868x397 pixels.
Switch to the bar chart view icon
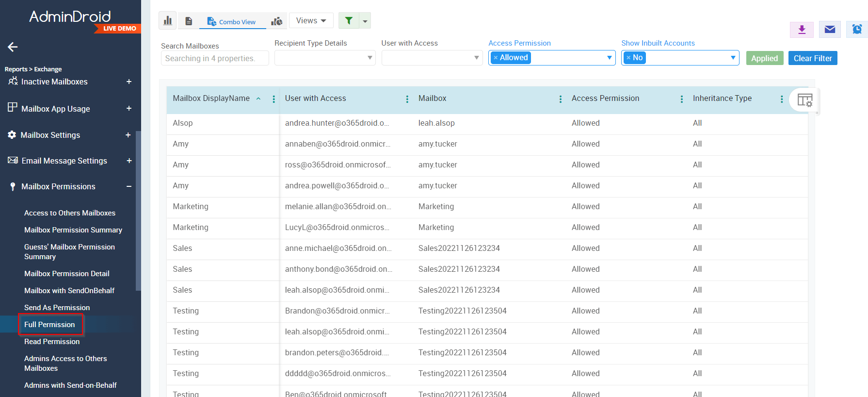(168, 21)
